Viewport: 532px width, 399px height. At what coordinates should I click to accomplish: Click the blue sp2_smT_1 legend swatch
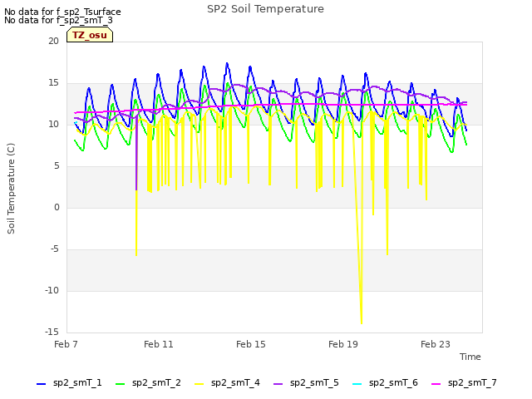pos(41,384)
